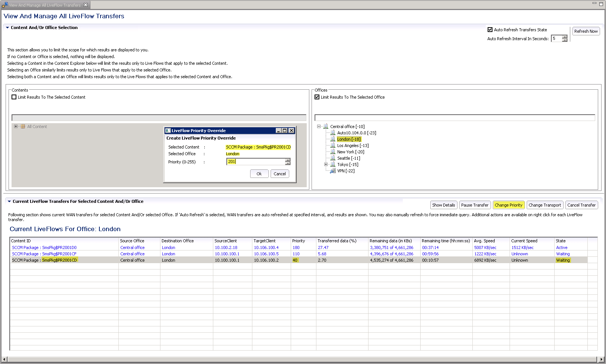
Task: Close the View And Manage tab
Action: coord(86,5)
